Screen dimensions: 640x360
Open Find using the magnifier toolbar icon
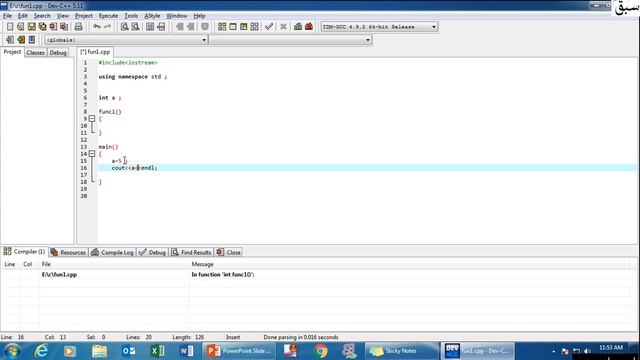pos(124,27)
